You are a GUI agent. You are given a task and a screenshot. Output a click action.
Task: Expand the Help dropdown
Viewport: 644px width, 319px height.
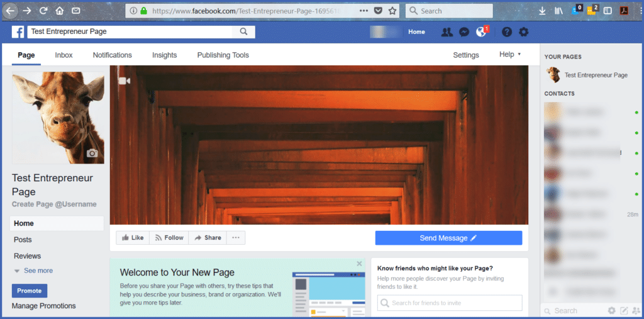click(x=509, y=54)
